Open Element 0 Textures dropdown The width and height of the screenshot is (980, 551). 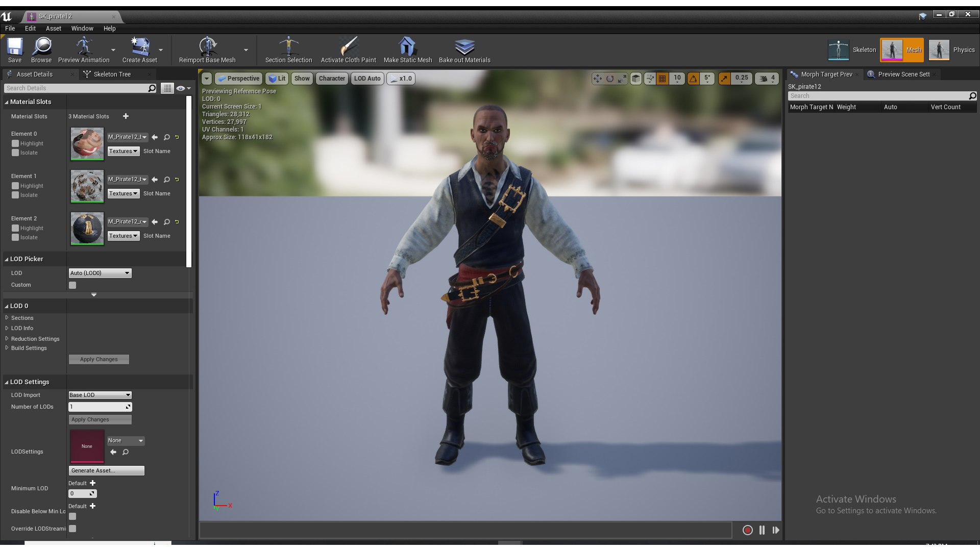[x=123, y=152]
